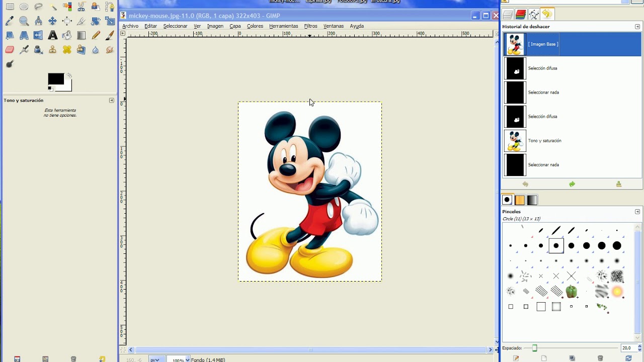Select the Clone stamp tool
644x362 pixels.
pyautogui.click(x=52, y=49)
